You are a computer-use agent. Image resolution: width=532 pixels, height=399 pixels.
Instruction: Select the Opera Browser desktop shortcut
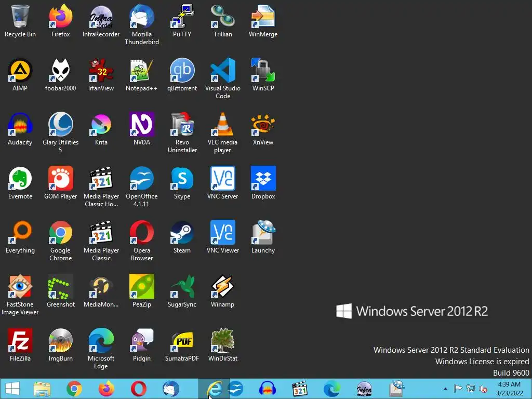pos(141,241)
